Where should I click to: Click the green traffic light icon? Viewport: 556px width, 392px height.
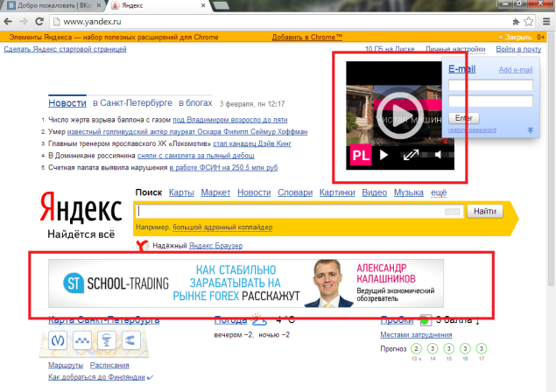click(x=426, y=320)
